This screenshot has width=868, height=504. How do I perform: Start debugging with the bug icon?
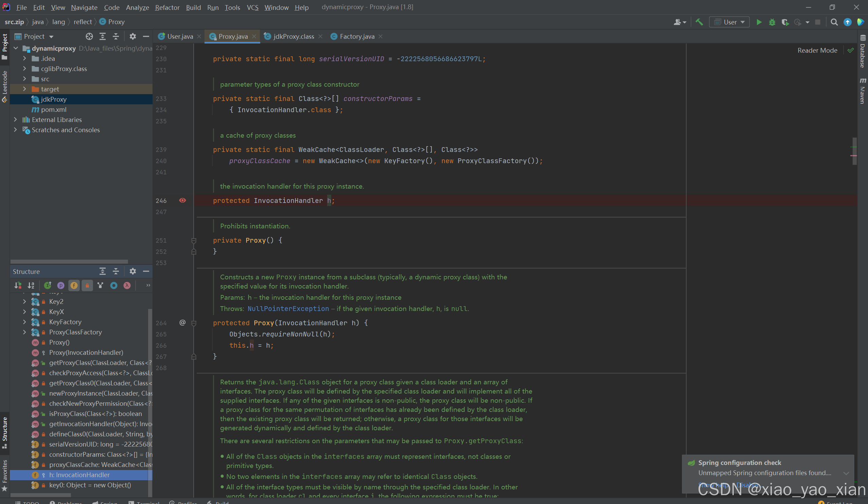772,22
